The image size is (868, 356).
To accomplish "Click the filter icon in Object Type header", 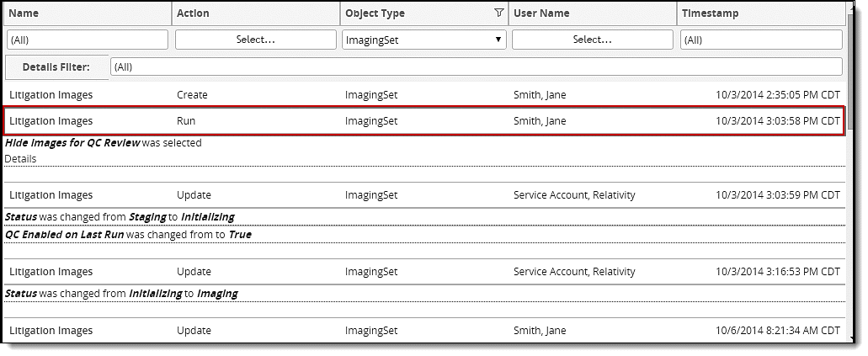I will point(499,13).
